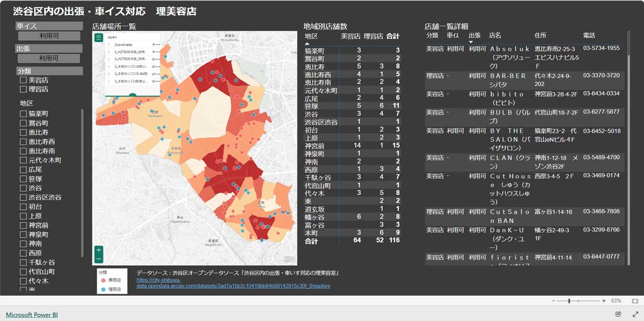Click the minus icon on the page zoom control
Screen dimensions: 644x321
click(x=554, y=301)
